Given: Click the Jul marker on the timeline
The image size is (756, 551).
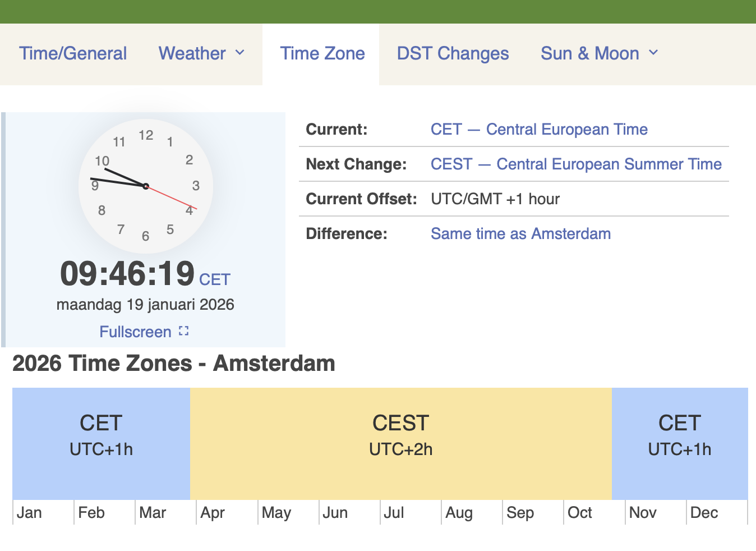Looking at the screenshot, I should pos(394,513).
